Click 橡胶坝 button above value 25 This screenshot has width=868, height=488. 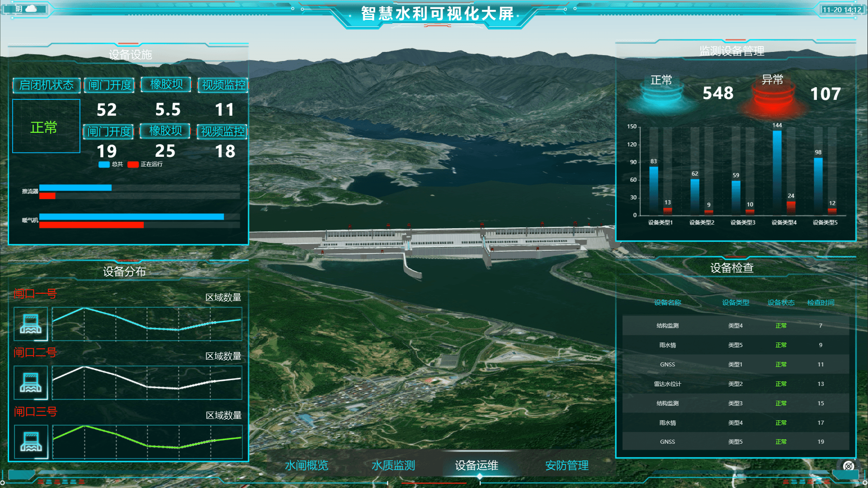pos(165,131)
